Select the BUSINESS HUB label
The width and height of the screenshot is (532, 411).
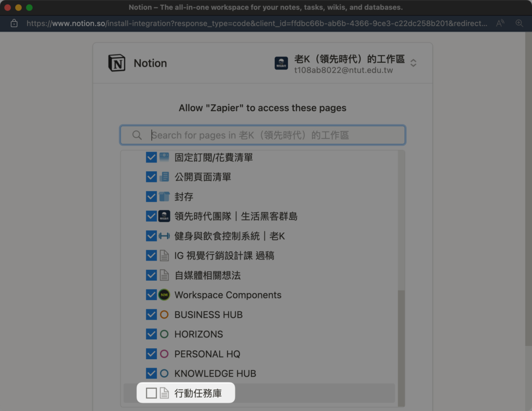coord(209,314)
